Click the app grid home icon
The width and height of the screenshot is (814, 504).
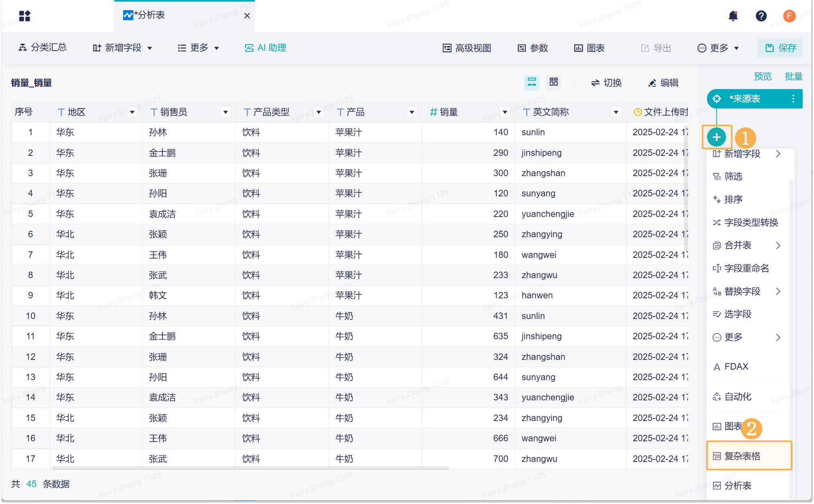coord(25,16)
